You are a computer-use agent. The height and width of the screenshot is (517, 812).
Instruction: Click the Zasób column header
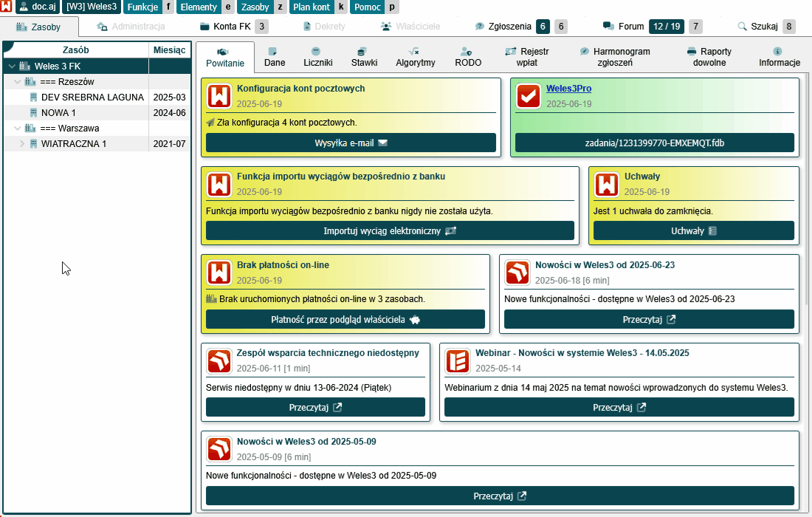click(76, 50)
